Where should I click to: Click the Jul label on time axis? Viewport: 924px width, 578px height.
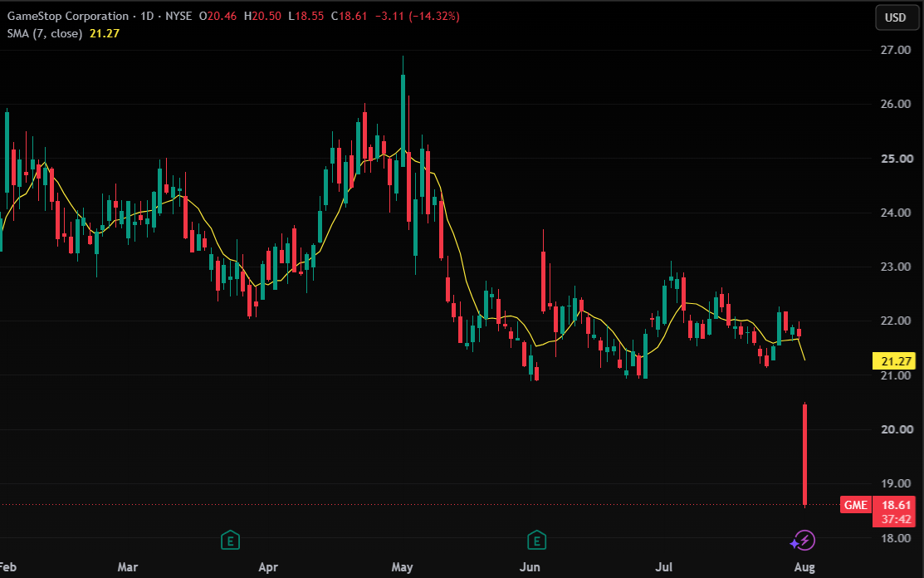[663, 567]
